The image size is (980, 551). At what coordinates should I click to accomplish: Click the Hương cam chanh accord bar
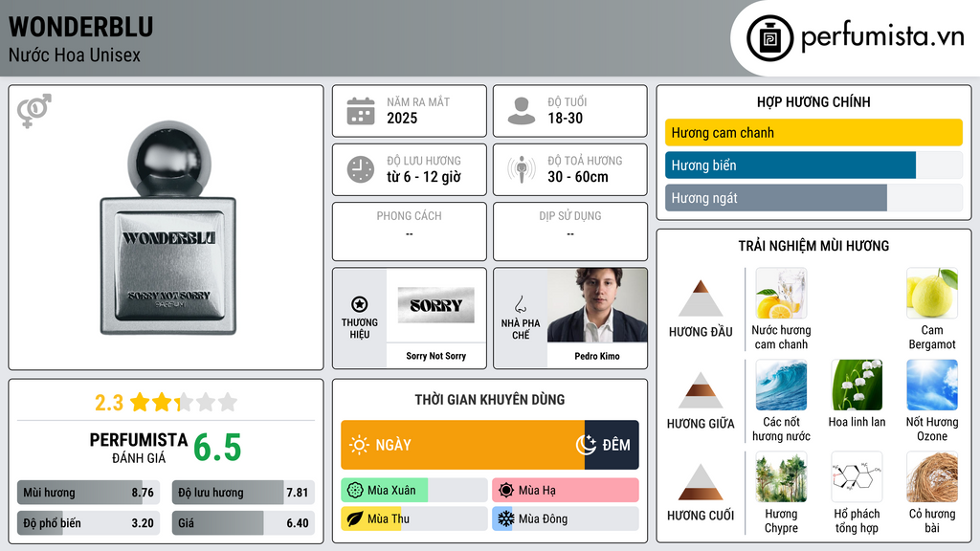[x=813, y=132]
